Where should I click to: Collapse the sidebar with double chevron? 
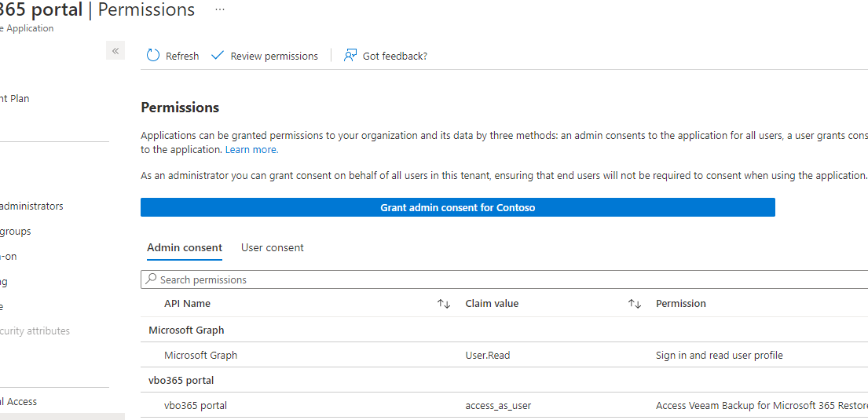[115, 51]
